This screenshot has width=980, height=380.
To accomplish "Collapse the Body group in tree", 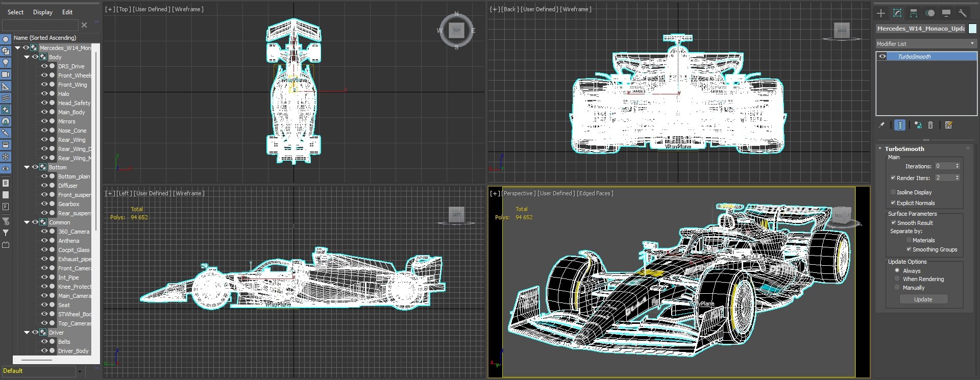I will [x=27, y=57].
